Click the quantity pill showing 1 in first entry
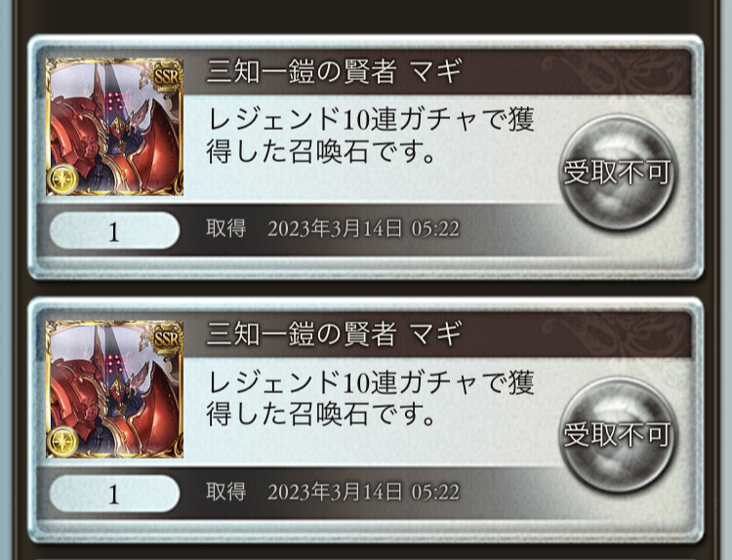The height and width of the screenshot is (560, 732). coord(114,230)
